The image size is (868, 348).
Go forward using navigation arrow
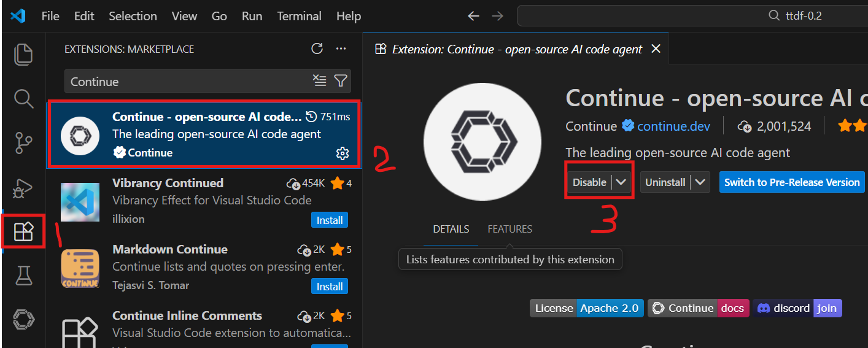click(497, 16)
